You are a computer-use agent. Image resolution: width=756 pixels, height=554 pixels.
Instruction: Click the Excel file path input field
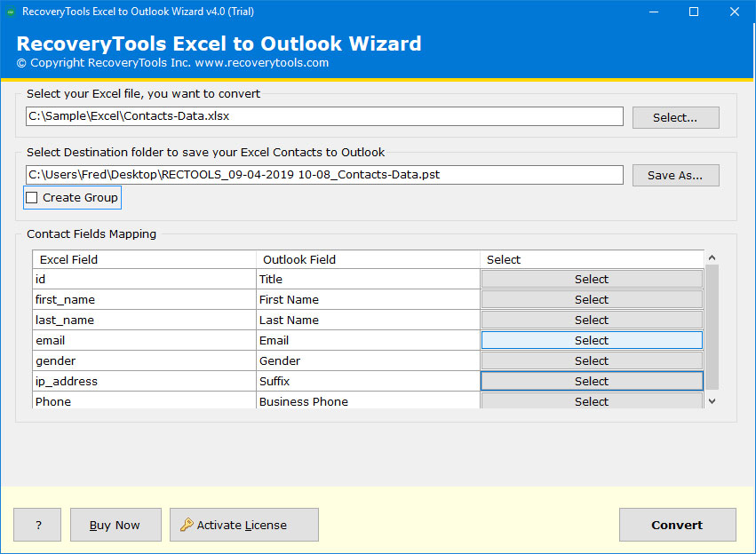324,116
